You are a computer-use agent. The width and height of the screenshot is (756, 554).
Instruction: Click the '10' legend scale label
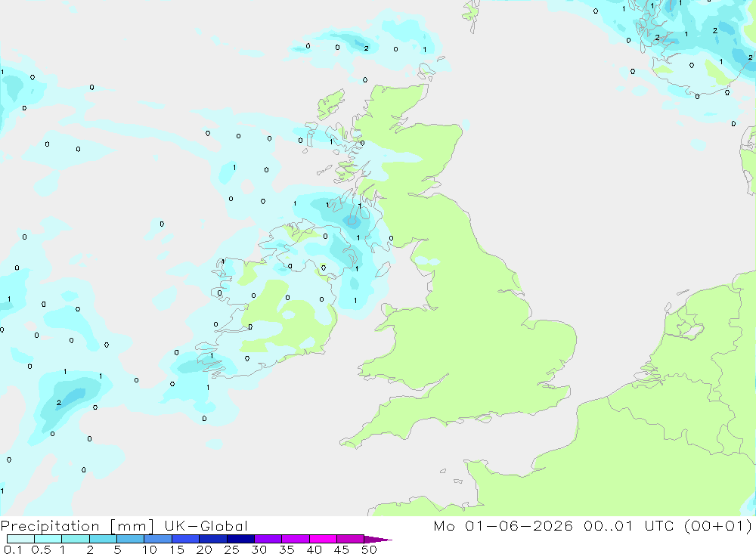coord(150,549)
